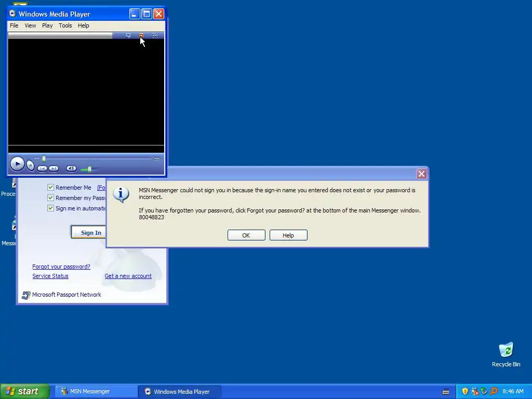Click the Next track button in Media Player
The width and height of the screenshot is (532, 399).
(54, 169)
